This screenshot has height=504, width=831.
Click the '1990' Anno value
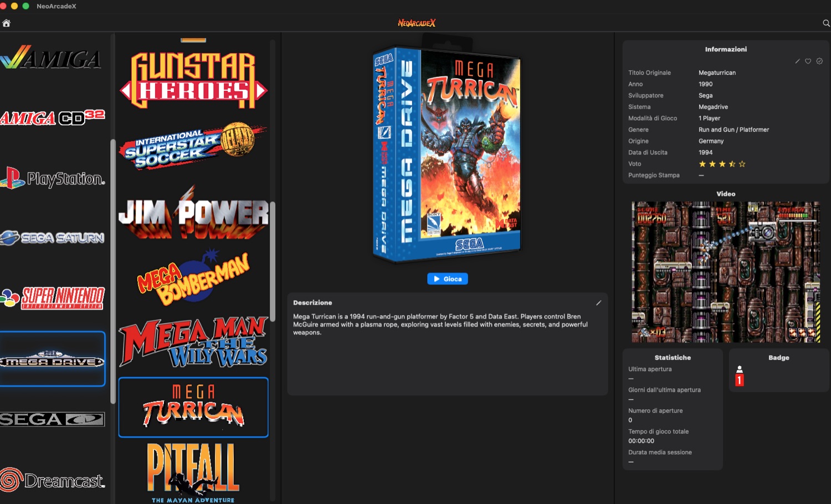(x=705, y=84)
